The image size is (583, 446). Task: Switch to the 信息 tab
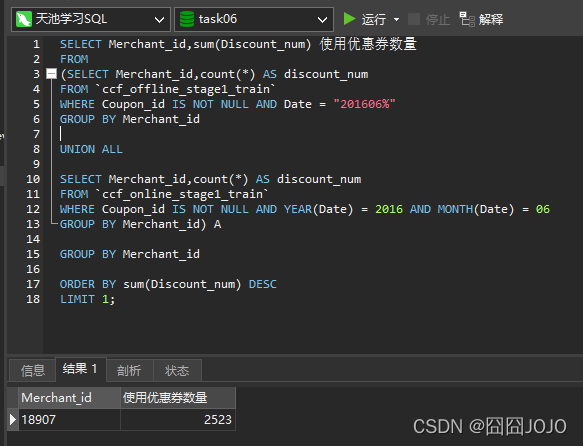(33, 370)
